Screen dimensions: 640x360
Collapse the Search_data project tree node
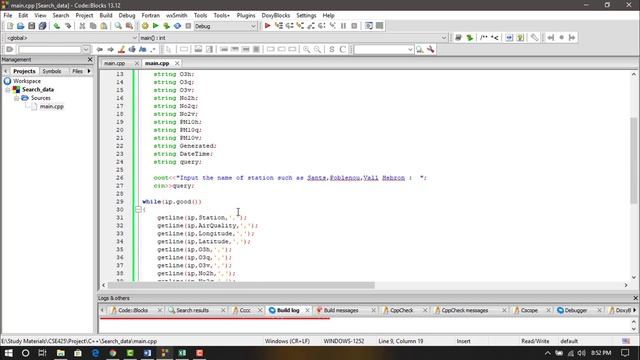(x=7, y=89)
